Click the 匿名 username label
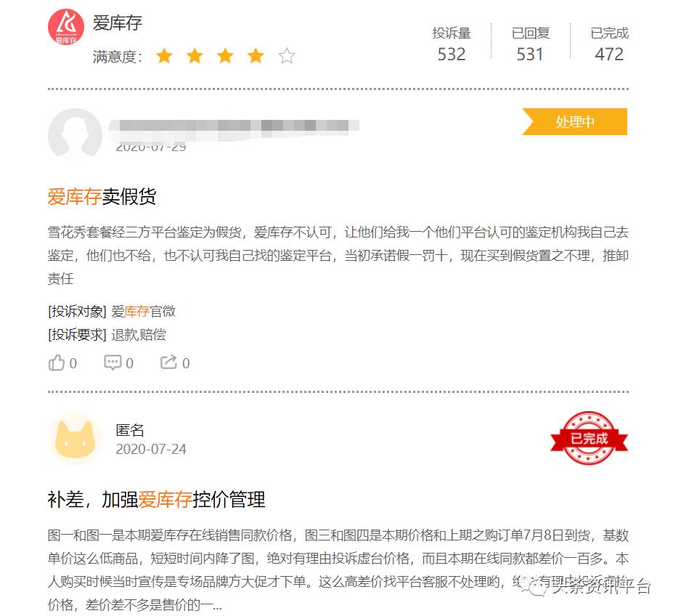This screenshot has height=616, width=673. click(130, 430)
